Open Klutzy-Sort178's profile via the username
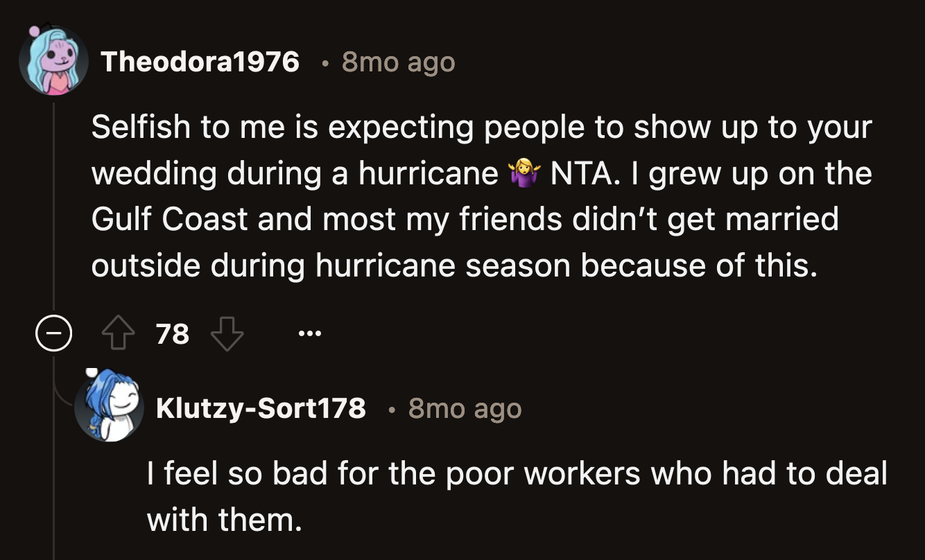 pos(261,408)
